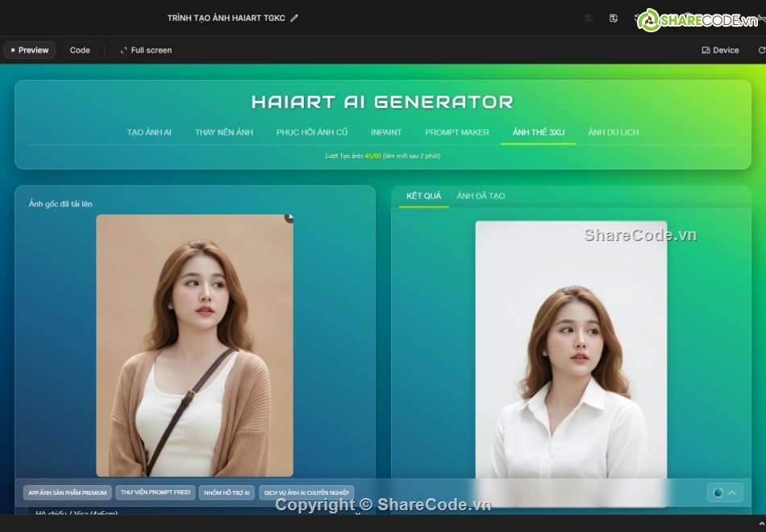The image size is (766, 532).
Task: Click the refresh icon at top right
Action: (762, 50)
